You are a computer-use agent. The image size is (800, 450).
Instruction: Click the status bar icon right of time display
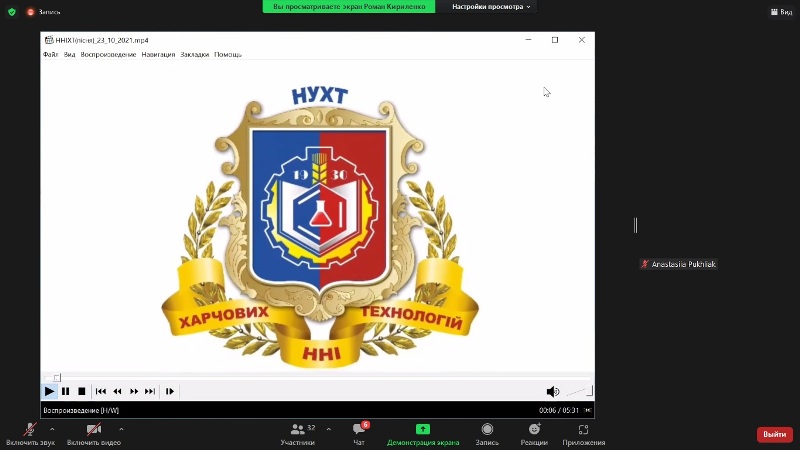pyautogui.click(x=587, y=410)
